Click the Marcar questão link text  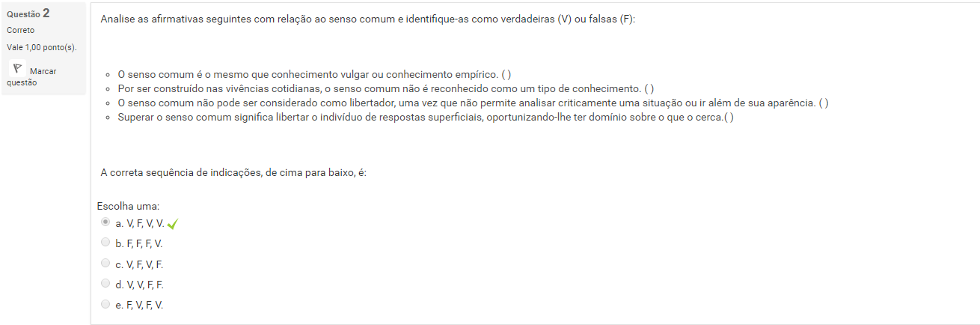[42, 71]
